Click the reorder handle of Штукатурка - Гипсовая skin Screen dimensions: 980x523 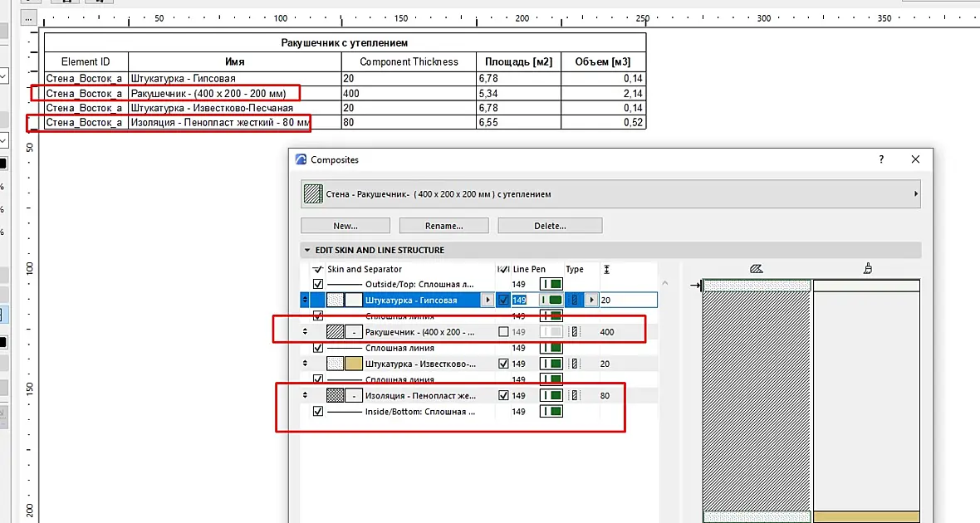pyautogui.click(x=305, y=300)
